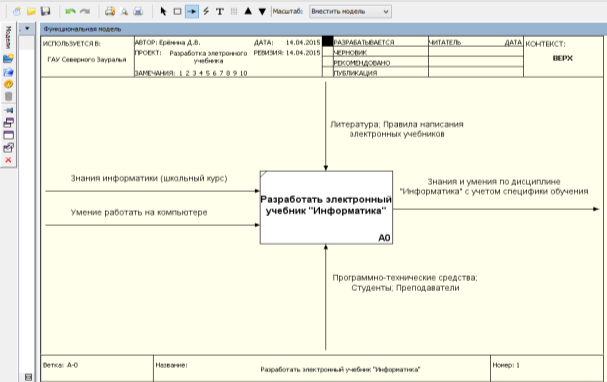Image resolution: width=607 pixels, height=382 pixels.
Task: Click the footer Название diagram title
Action: point(340,370)
